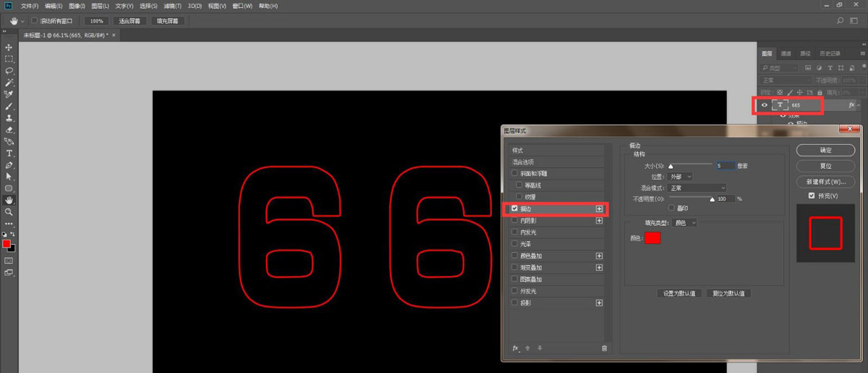
Task: Toggle the 叠印 overprint checkbox
Action: [x=672, y=208]
